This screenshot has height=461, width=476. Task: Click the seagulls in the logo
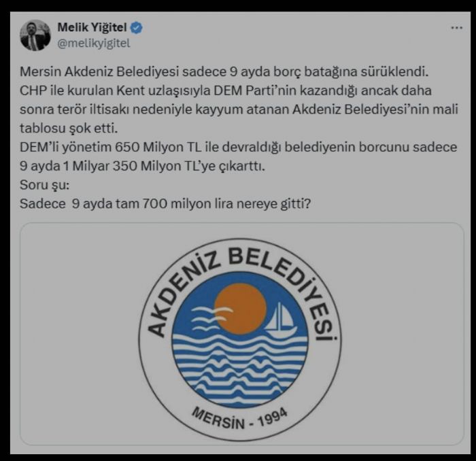[x=211, y=319]
